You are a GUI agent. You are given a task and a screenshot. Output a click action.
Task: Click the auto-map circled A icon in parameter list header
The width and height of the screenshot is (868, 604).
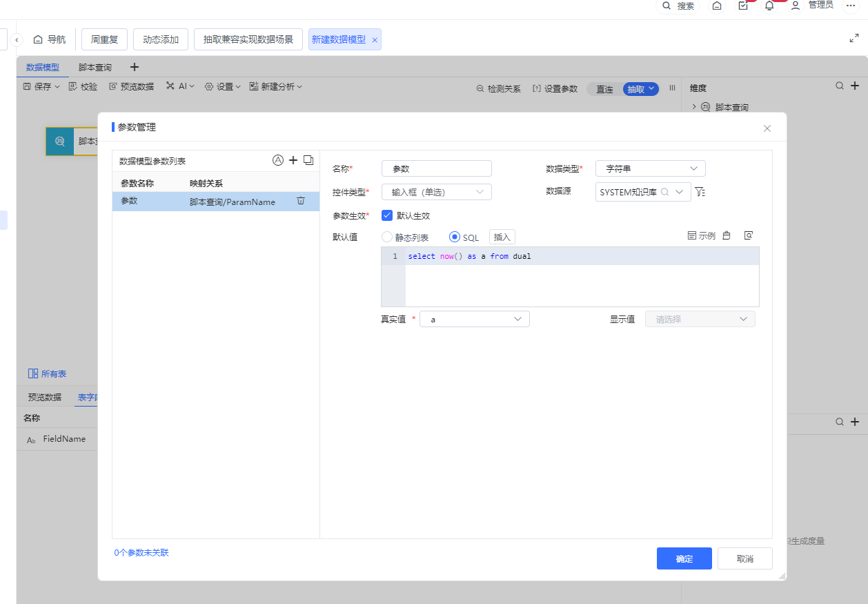pyautogui.click(x=278, y=160)
